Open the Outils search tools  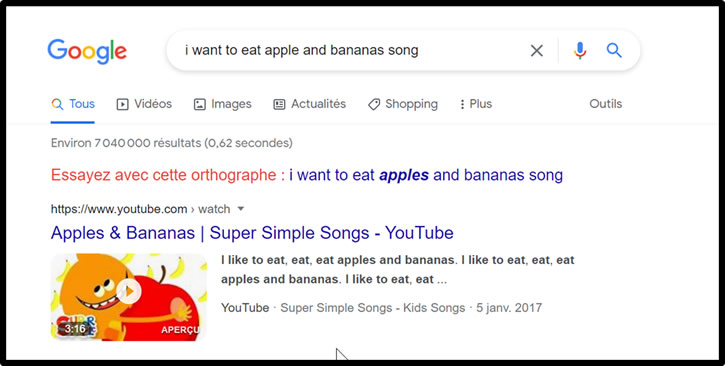pos(605,104)
